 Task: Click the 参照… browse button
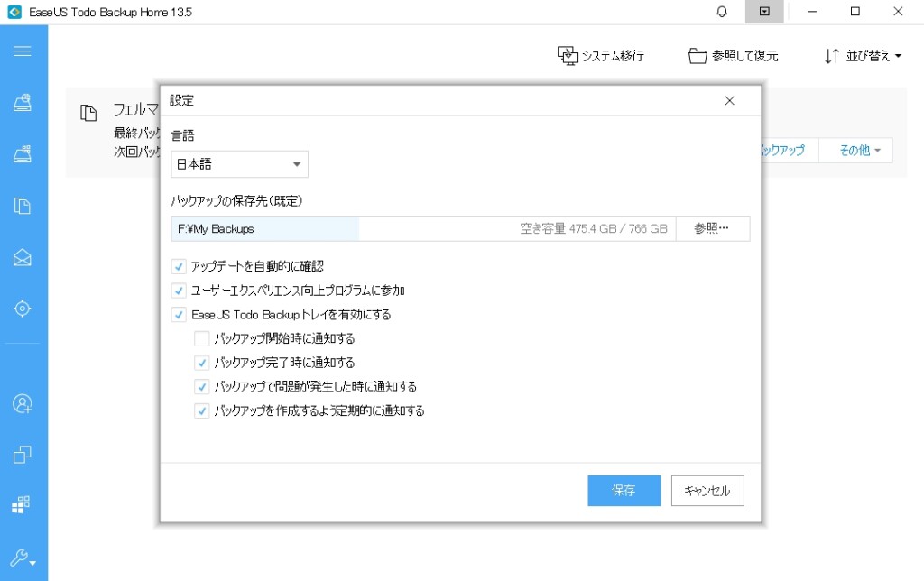pyautogui.click(x=713, y=228)
